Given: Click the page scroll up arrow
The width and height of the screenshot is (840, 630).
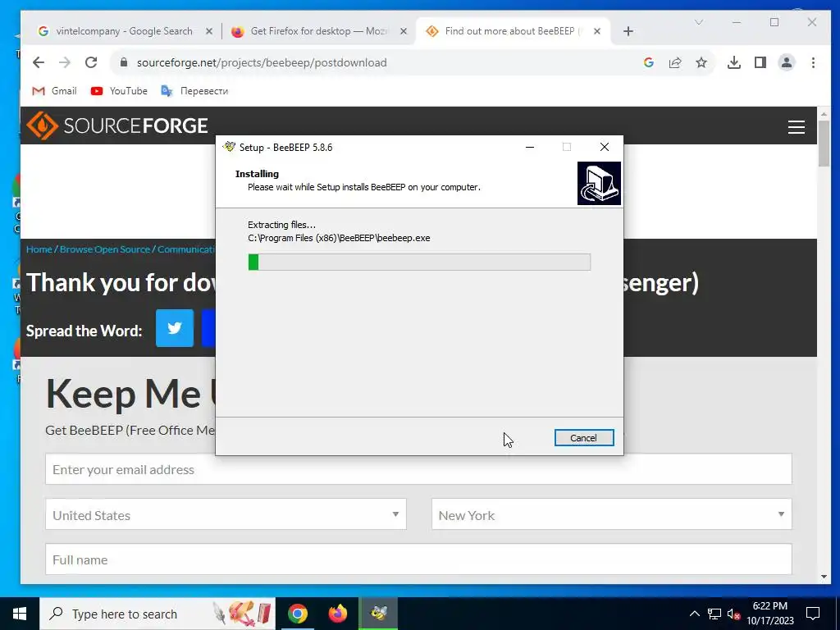Looking at the screenshot, I should click(x=824, y=113).
